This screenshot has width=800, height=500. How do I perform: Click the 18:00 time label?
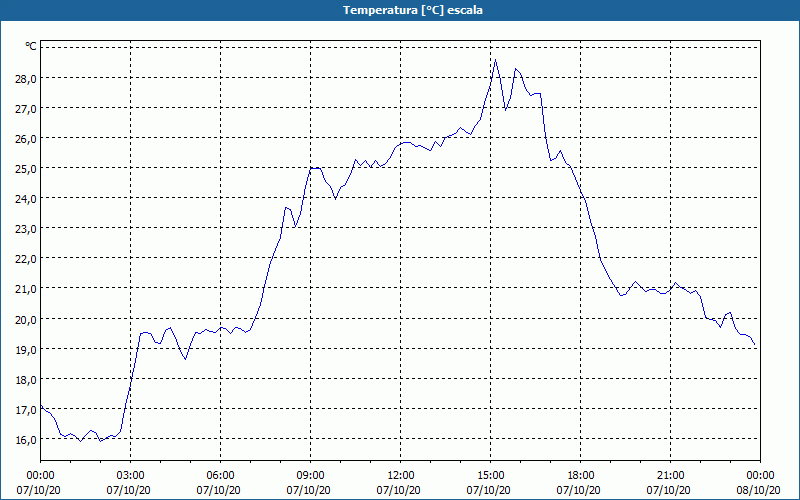coord(581,476)
